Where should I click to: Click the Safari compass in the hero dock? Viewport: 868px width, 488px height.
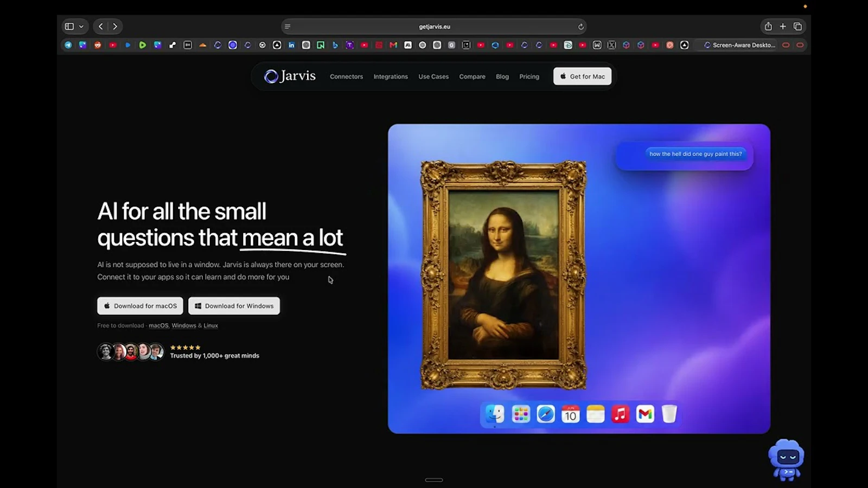[x=546, y=414]
